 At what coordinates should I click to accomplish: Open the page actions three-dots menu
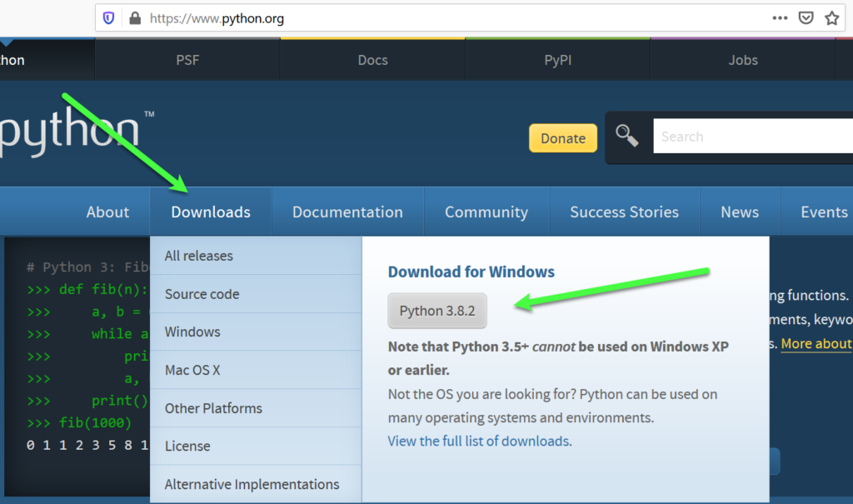[x=780, y=18]
